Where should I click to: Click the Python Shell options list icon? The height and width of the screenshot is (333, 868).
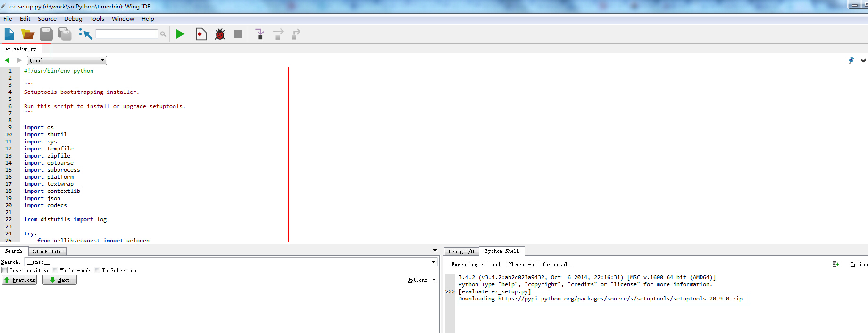(835, 264)
